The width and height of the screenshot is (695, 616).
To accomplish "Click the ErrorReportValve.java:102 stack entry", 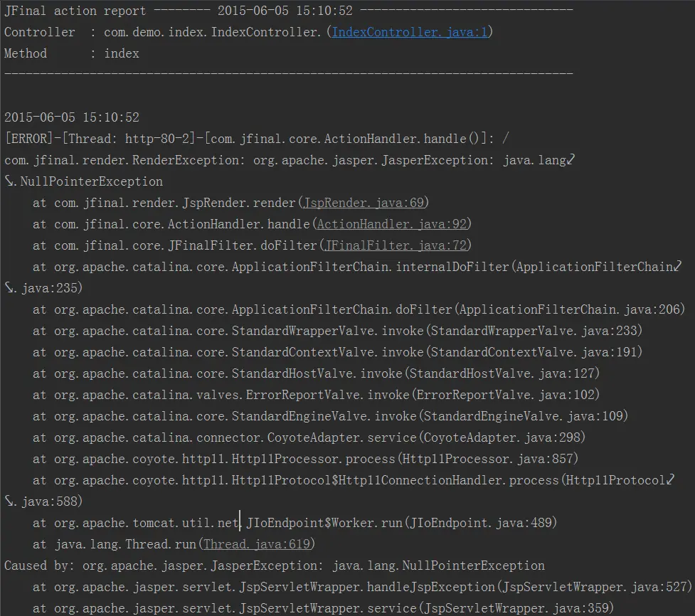I will (316, 395).
